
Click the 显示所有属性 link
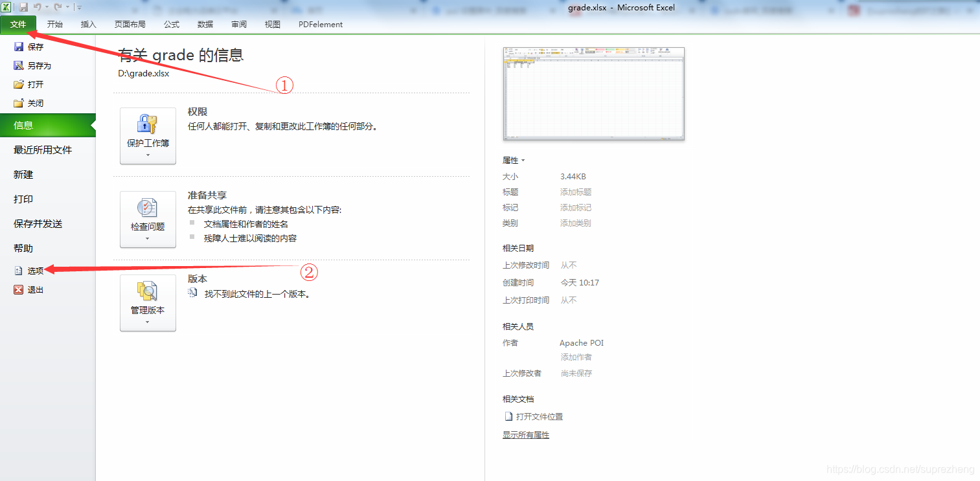(526, 435)
